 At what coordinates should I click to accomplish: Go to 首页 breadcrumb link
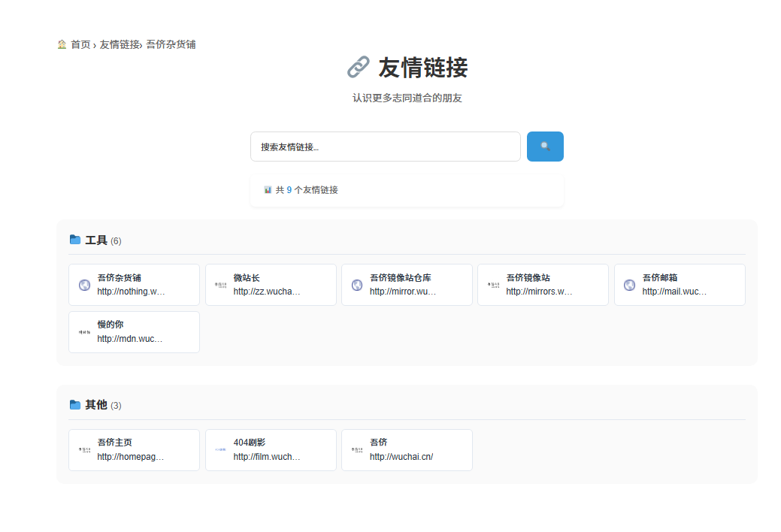point(80,44)
